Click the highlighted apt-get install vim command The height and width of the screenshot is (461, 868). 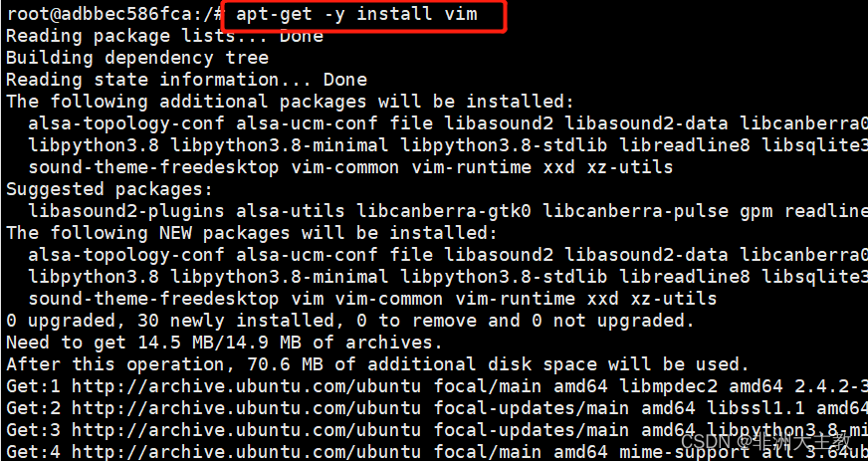(x=356, y=14)
